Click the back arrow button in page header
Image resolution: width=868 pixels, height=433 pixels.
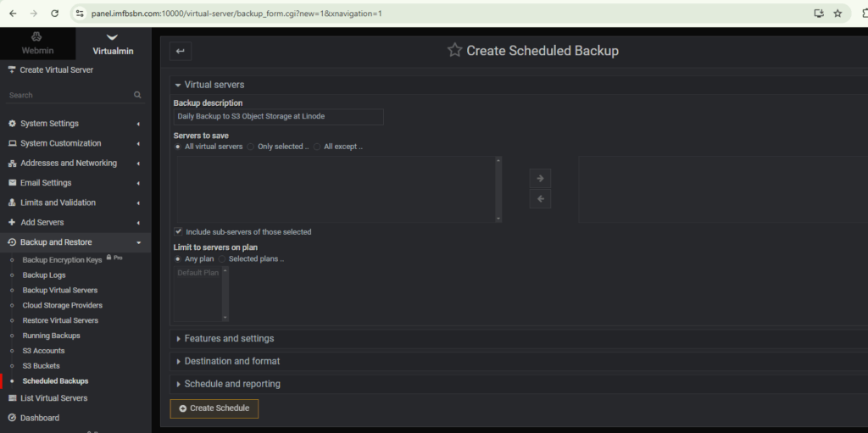[x=180, y=52]
